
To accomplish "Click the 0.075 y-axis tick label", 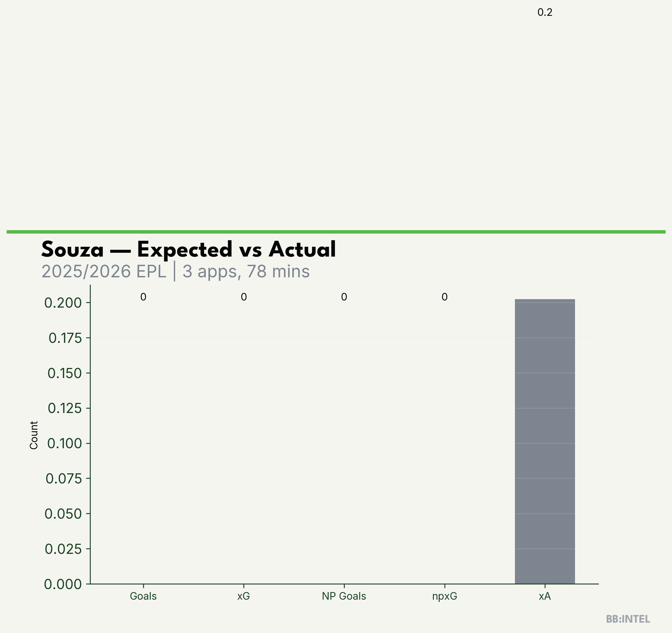I will (64, 479).
